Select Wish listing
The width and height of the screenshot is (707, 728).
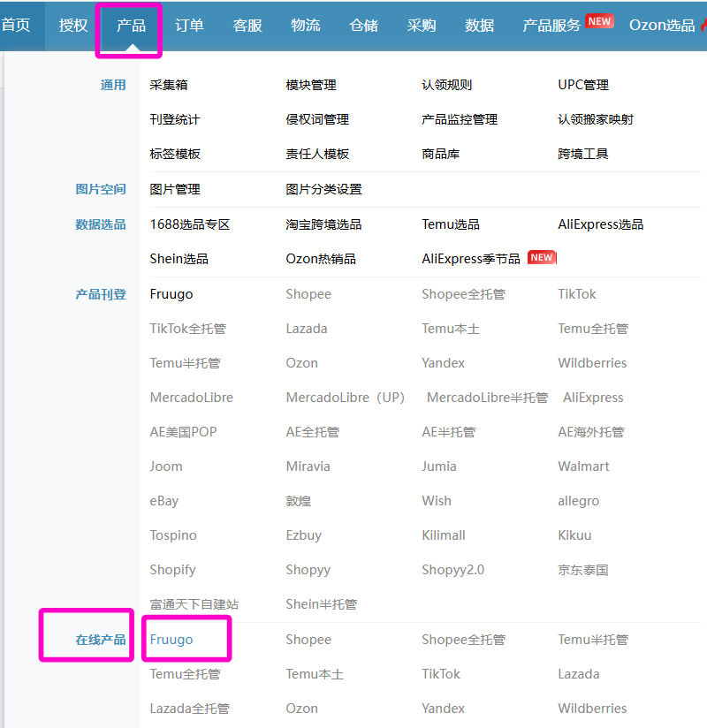pos(437,501)
